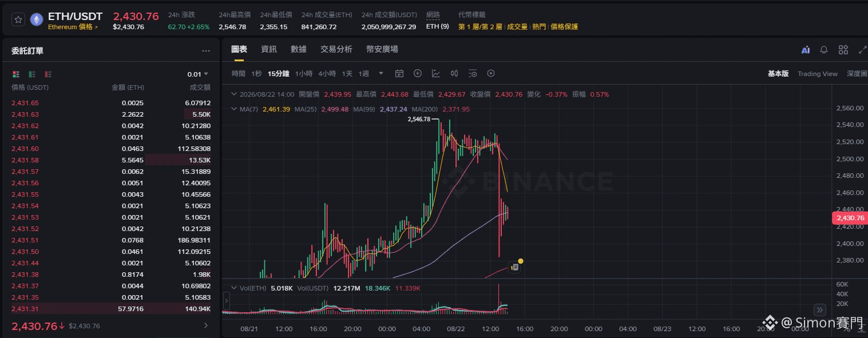Switch to the 數據 tab
Image resolution: width=868 pixels, height=338 pixels.
click(299, 49)
